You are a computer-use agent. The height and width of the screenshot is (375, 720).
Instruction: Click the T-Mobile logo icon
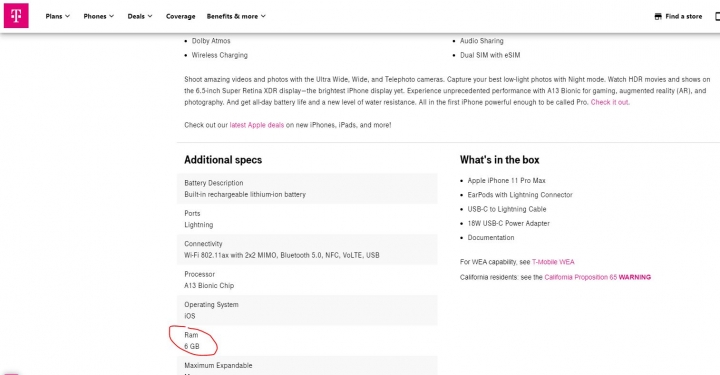[16, 16]
